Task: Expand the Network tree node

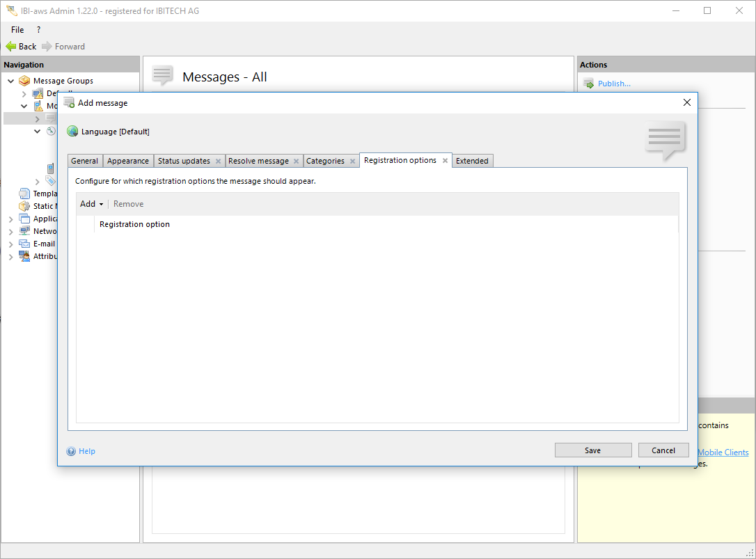Action: pos(10,232)
